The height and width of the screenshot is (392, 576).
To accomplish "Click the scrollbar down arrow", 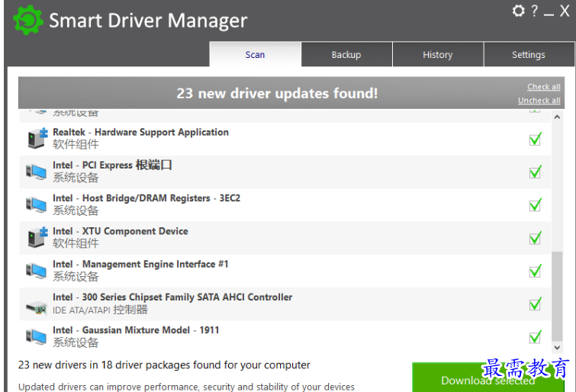I will [557, 347].
